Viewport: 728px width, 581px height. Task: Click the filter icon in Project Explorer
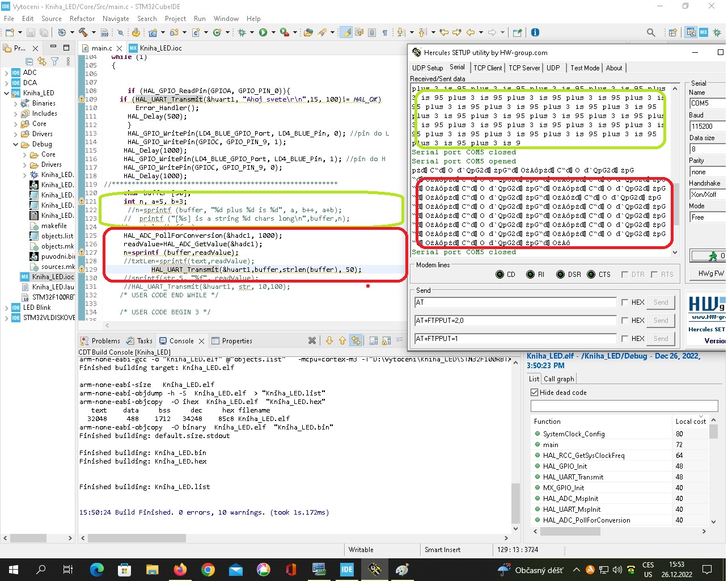coord(55,61)
